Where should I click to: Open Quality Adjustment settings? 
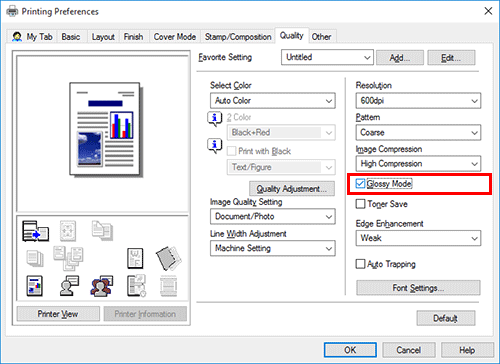(x=292, y=189)
